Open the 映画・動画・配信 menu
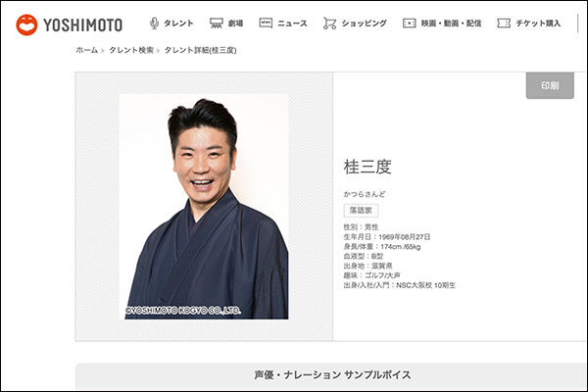 pos(451,24)
